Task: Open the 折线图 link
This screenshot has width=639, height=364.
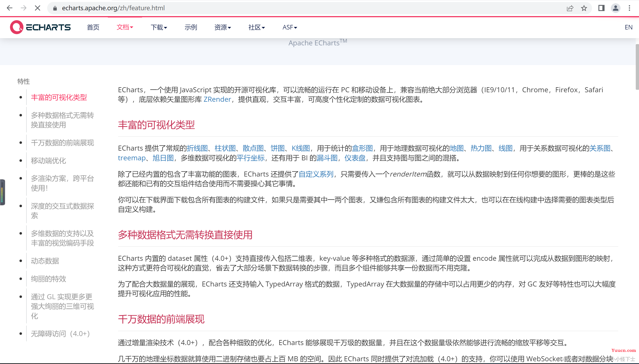Action: pyautogui.click(x=197, y=148)
